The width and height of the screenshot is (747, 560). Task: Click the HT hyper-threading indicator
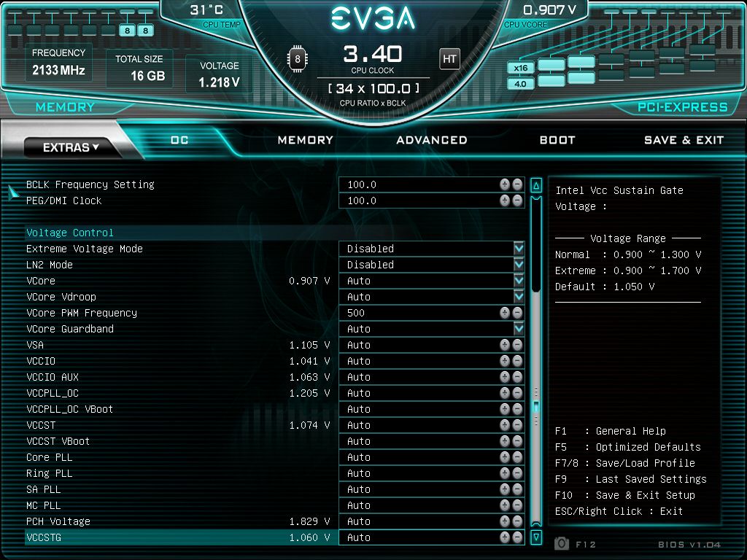[449, 59]
